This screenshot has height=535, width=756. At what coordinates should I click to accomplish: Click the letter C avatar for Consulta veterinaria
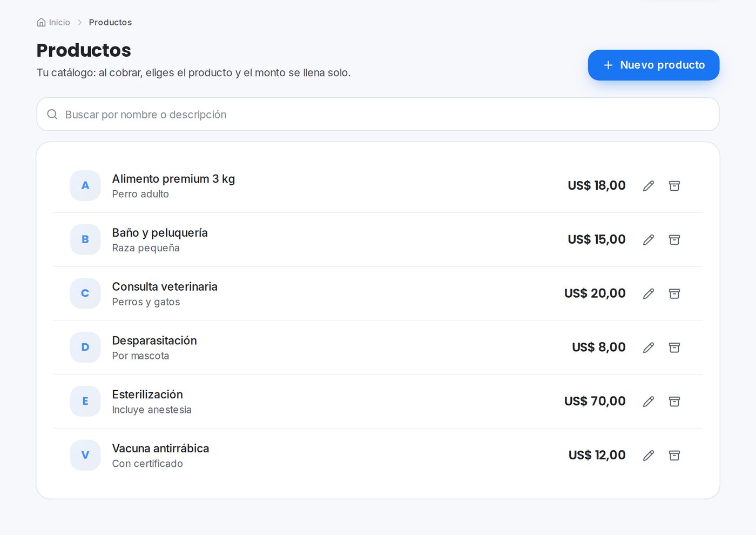(85, 293)
